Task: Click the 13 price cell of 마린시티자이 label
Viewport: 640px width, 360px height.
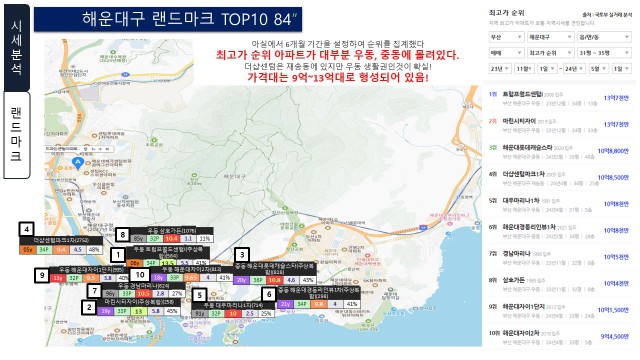Action: (139, 311)
